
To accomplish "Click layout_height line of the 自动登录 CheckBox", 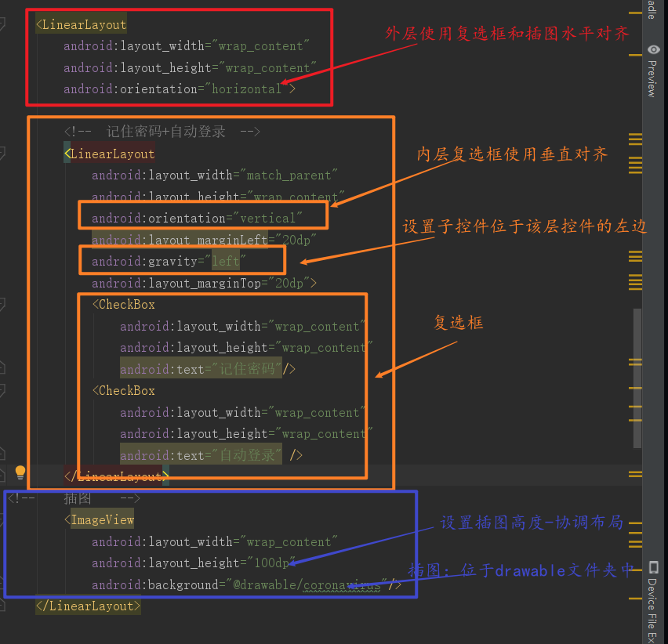I will coord(246,434).
